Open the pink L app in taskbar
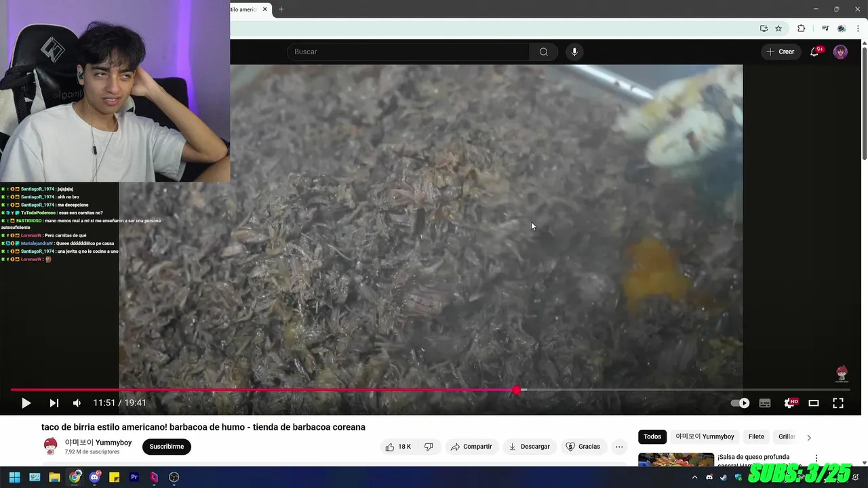This screenshot has height=488, width=868. click(154, 477)
